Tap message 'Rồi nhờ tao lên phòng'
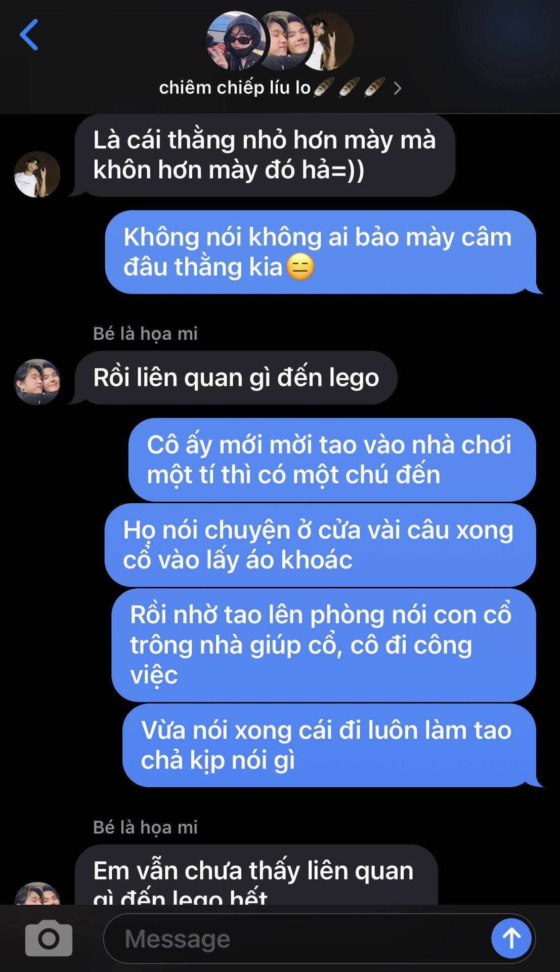This screenshot has height=972, width=560. (x=324, y=645)
